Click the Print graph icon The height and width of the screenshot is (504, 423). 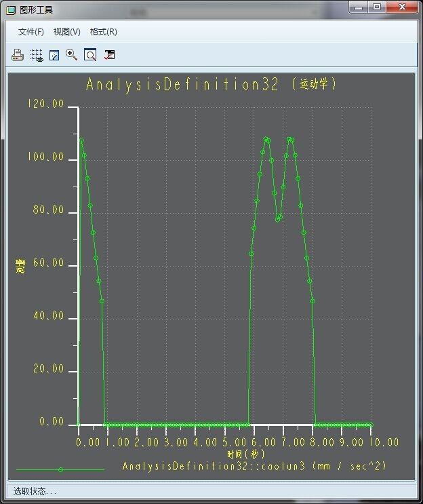pos(18,55)
